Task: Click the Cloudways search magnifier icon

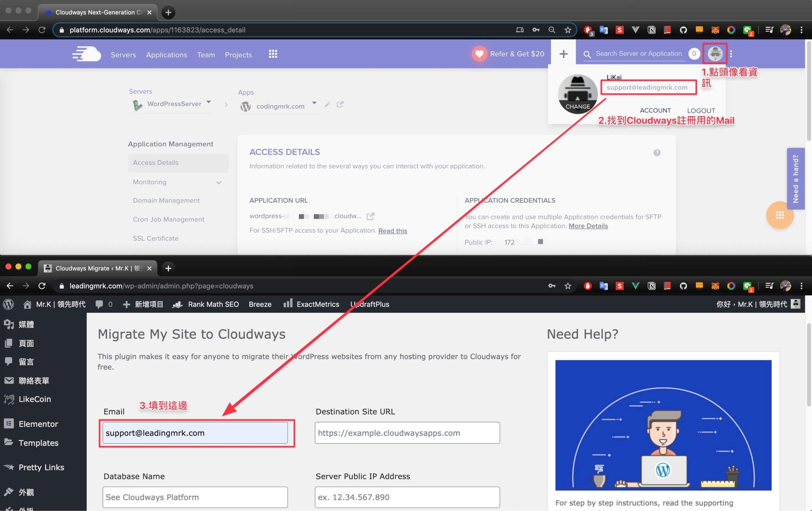Action: click(587, 54)
